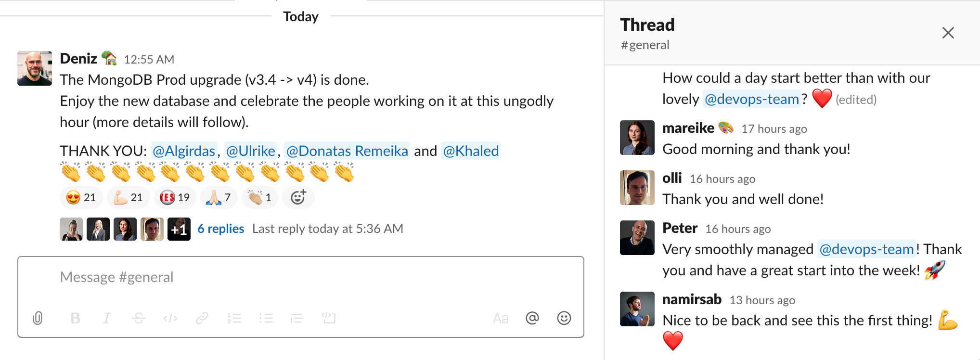Open the 6 replies thread link
Image resolution: width=980 pixels, height=360 pixels.
[x=221, y=229]
